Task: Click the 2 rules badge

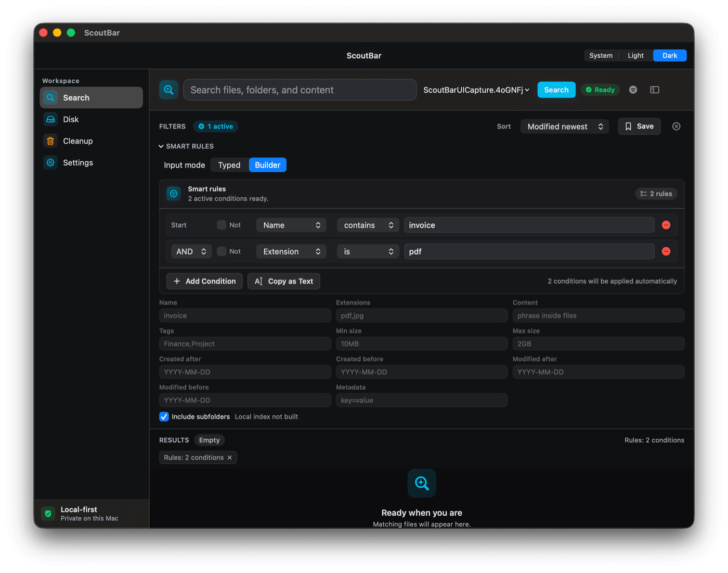Action: (x=656, y=194)
